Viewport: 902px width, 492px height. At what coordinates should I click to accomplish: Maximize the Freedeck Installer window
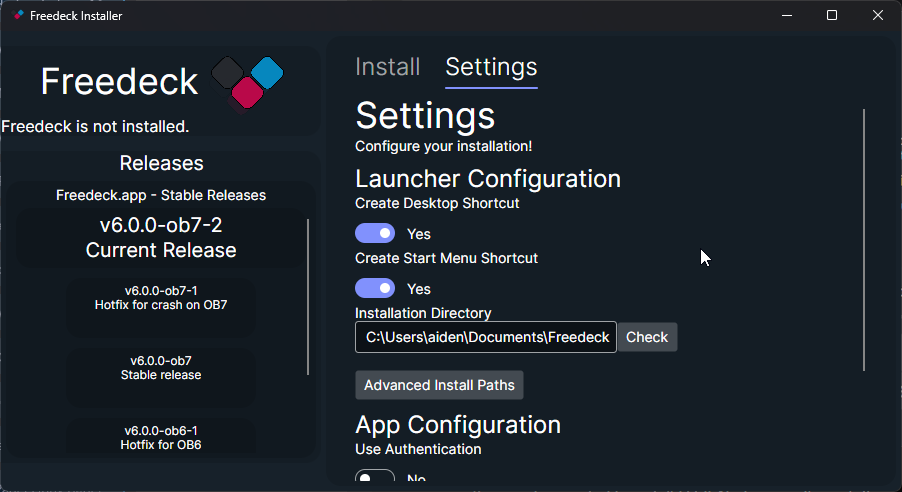tap(832, 16)
